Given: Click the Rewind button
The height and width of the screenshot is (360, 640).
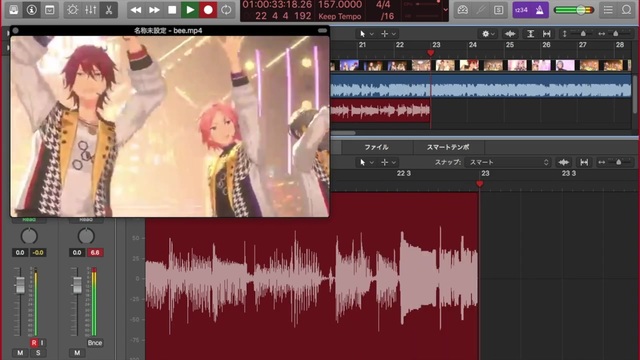Looking at the screenshot, I should [136, 10].
